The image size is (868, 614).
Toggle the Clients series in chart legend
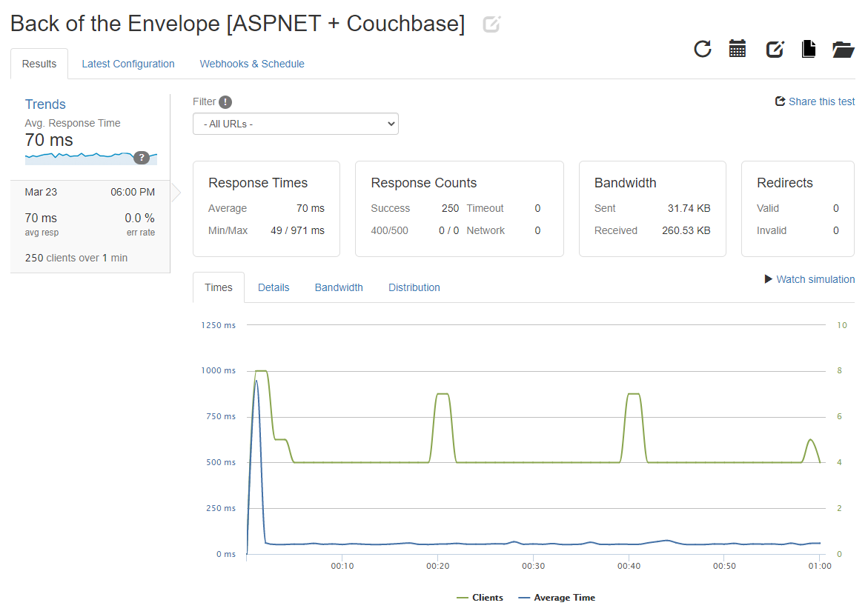click(480, 598)
